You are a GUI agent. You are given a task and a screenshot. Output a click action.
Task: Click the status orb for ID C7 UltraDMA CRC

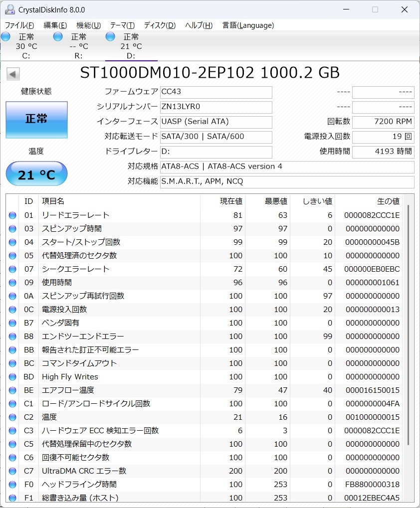click(12, 471)
